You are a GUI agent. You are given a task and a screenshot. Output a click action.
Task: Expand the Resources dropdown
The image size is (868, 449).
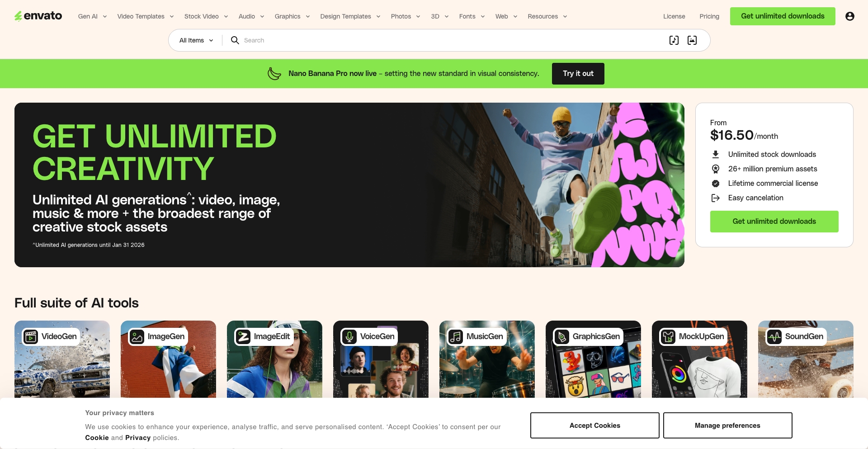pos(547,16)
